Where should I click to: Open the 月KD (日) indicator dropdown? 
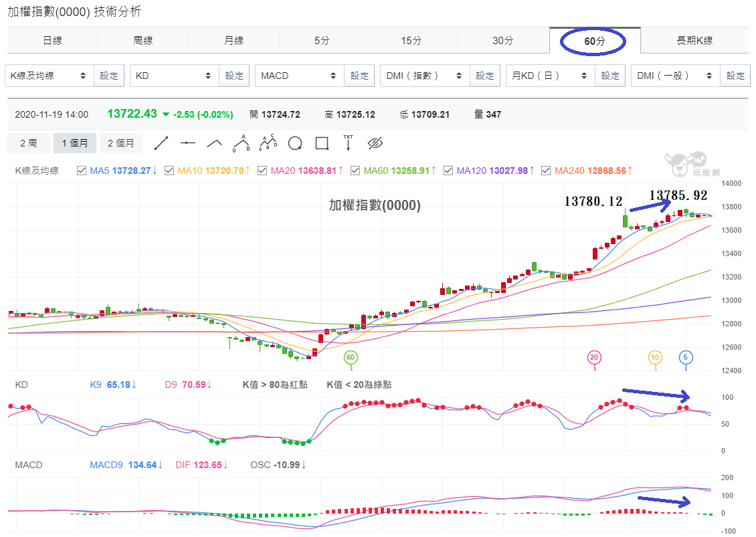point(551,76)
